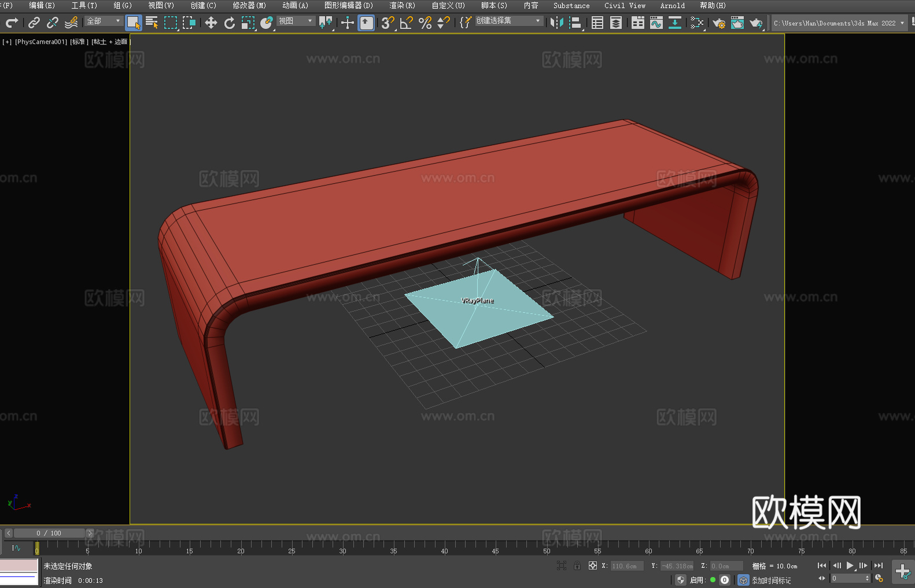The height and width of the screenshot is (588, 915).
Task: Select the Move tool
Action: click(211, 23)
